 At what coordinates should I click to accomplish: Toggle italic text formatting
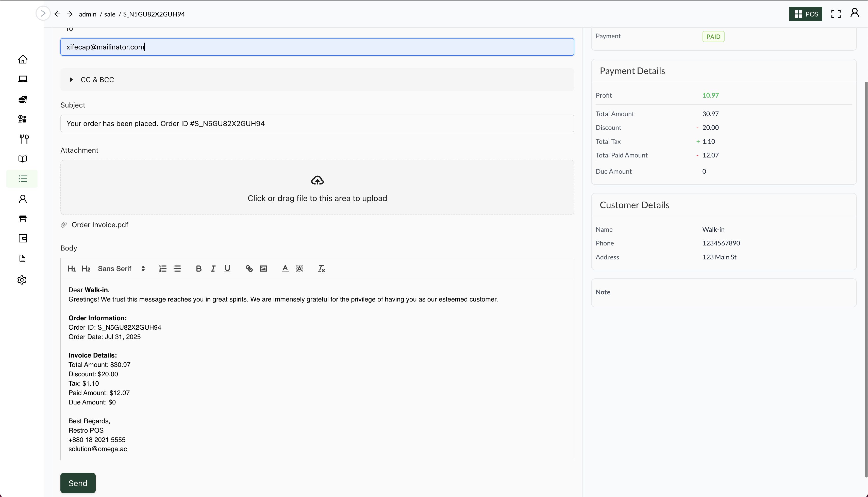pyautogui.click(x=213, y=269)
